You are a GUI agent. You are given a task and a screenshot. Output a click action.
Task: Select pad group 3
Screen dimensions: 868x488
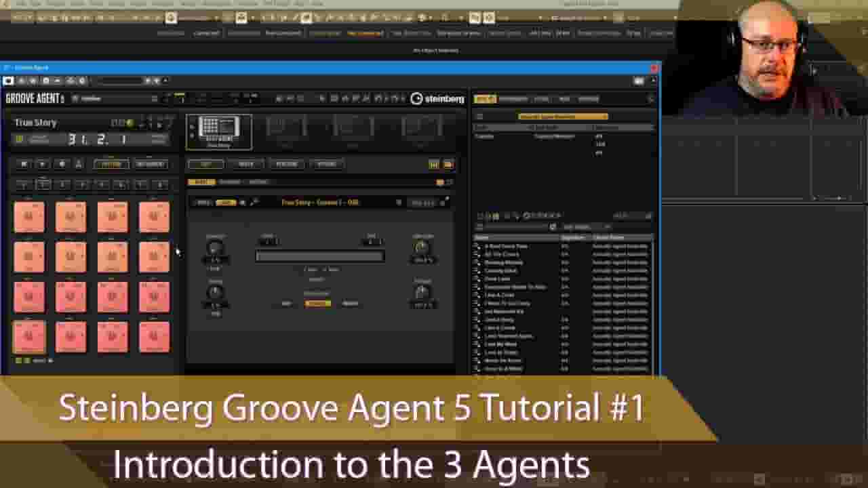pos(62,184)
